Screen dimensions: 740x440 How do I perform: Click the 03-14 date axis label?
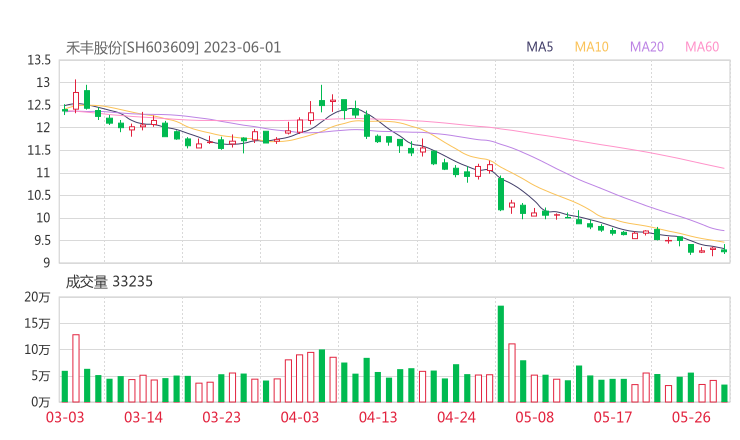[x=143, y=417]
